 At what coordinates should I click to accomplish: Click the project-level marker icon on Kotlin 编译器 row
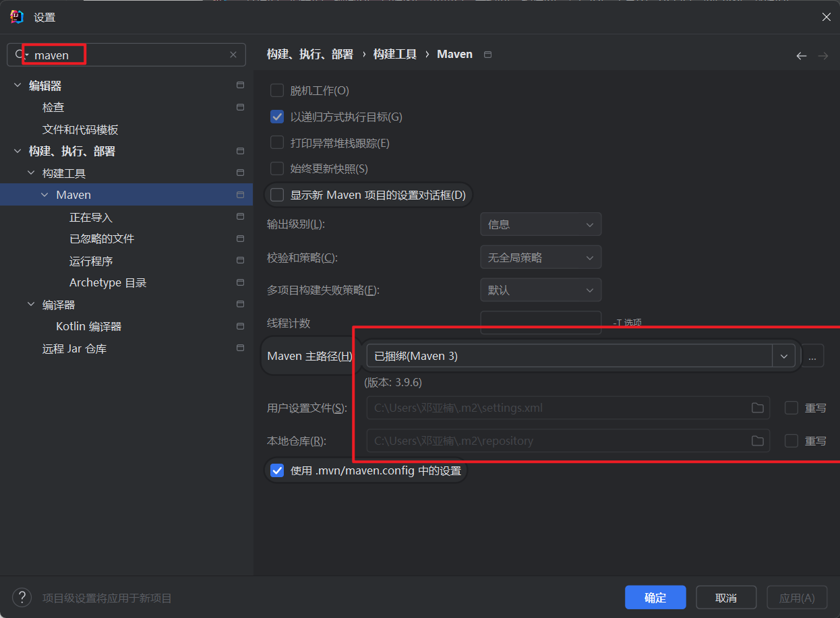240,326
